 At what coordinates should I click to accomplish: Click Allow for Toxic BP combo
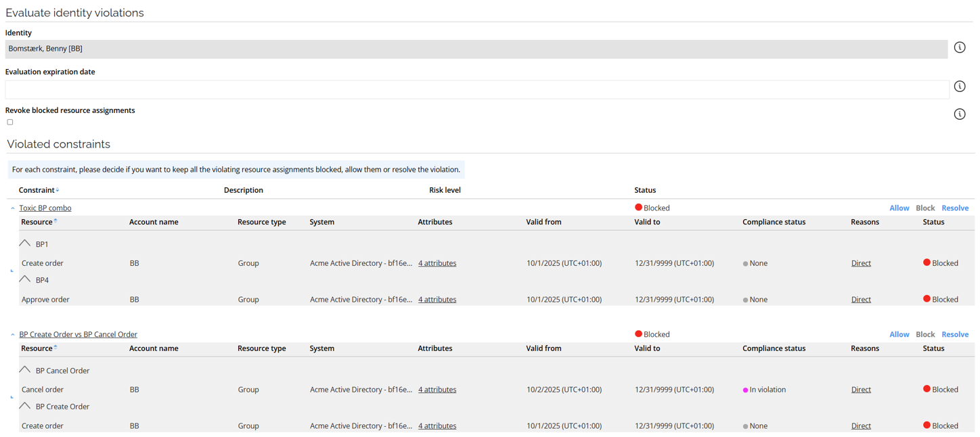point(899,208)
